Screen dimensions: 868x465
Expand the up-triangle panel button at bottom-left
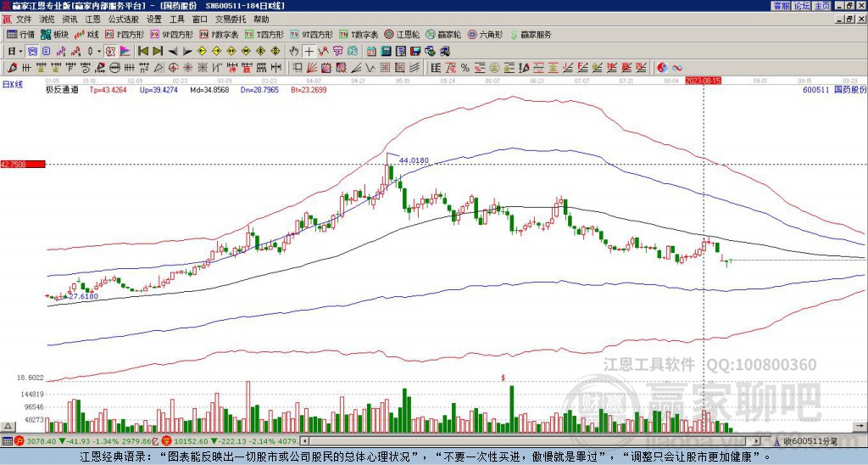(x=7, y=426)
